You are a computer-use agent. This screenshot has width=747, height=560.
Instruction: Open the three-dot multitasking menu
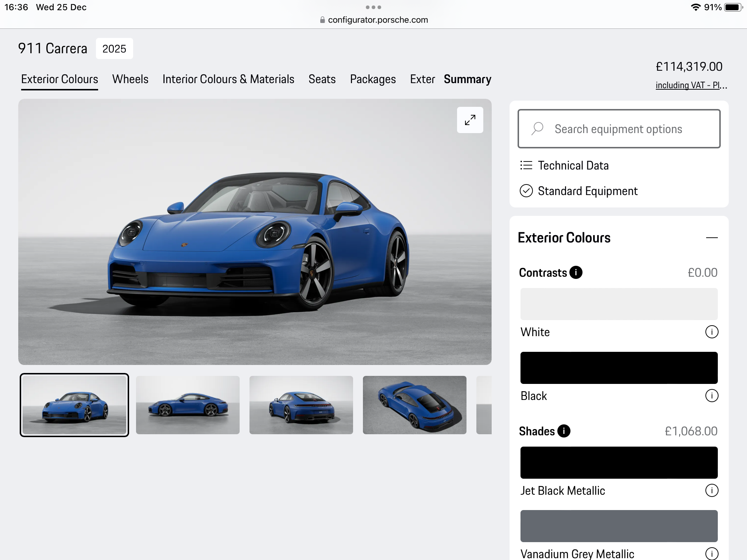(373, 7)
